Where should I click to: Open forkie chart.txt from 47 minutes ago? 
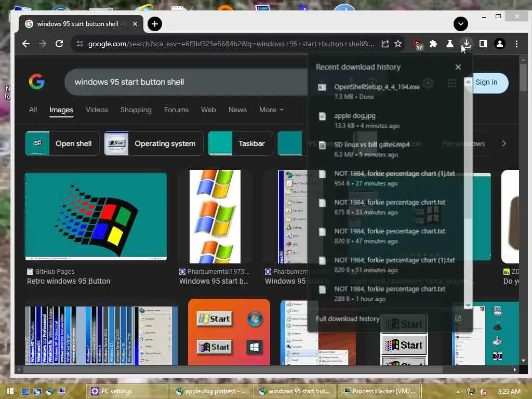coord(387,236)
